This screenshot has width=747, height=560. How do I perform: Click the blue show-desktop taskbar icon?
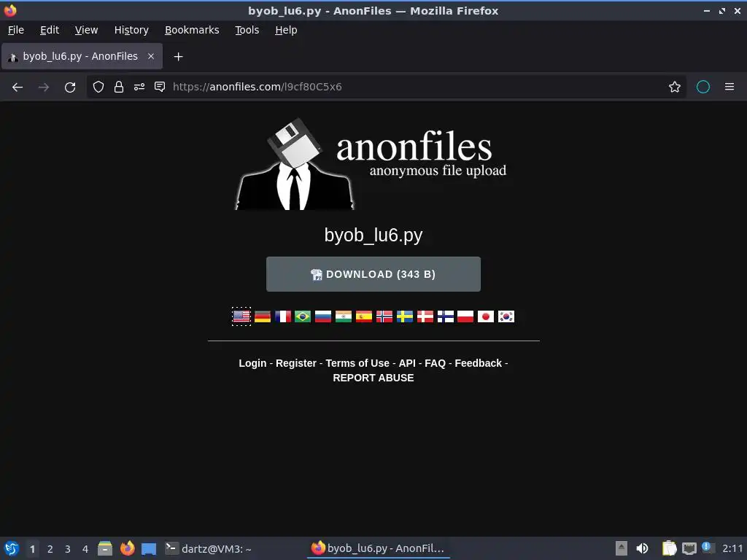(x=149, y=549)
